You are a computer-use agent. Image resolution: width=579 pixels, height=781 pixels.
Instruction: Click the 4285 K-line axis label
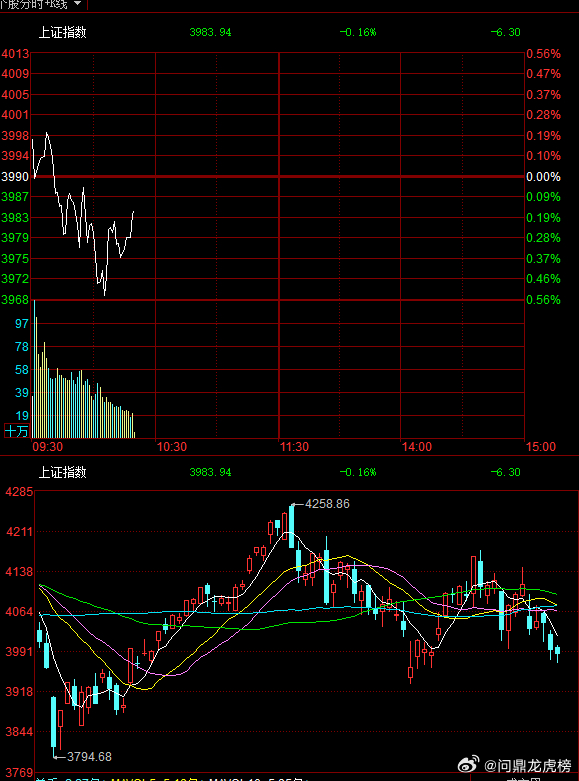click(x=19, y=492)
